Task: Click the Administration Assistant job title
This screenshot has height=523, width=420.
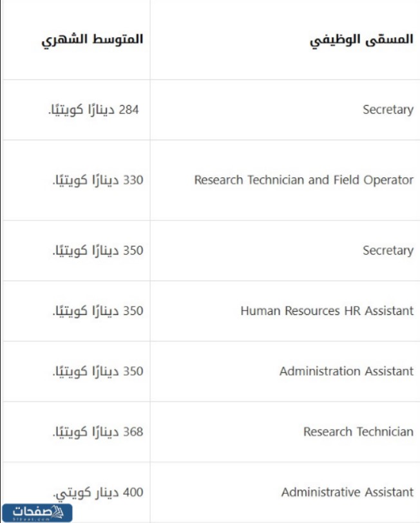Action: coord(346,372)
